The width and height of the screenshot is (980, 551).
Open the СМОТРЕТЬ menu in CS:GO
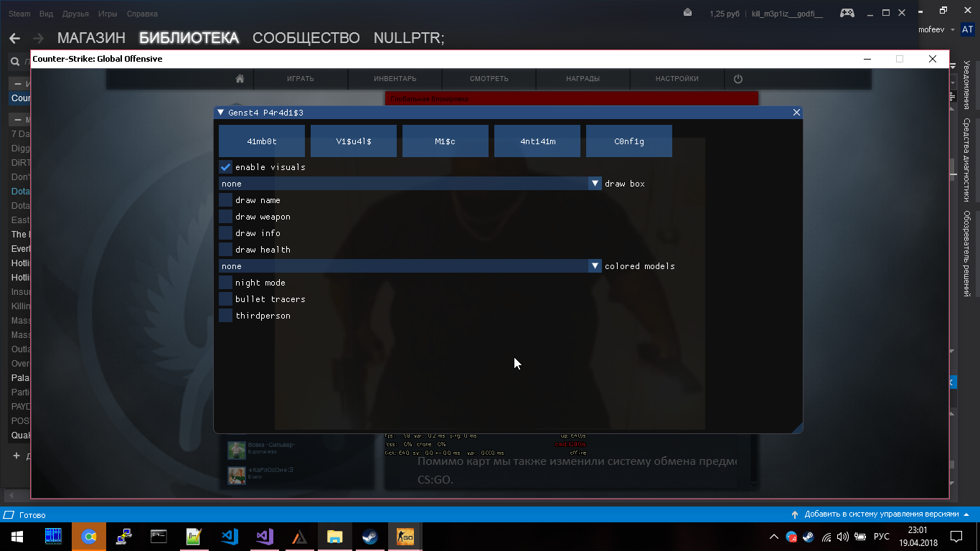[x=489, y=79]
